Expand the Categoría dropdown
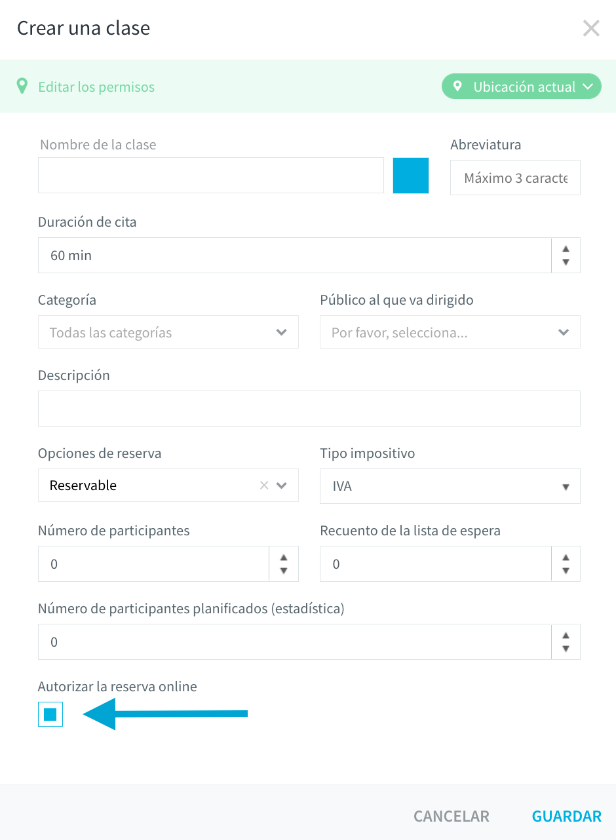 168,332
